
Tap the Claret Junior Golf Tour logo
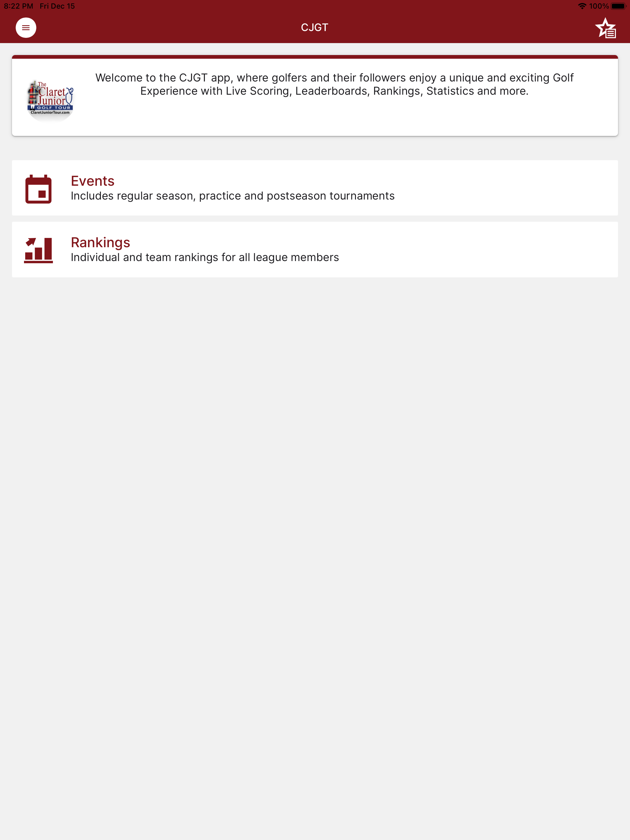[x=50, y=100]
